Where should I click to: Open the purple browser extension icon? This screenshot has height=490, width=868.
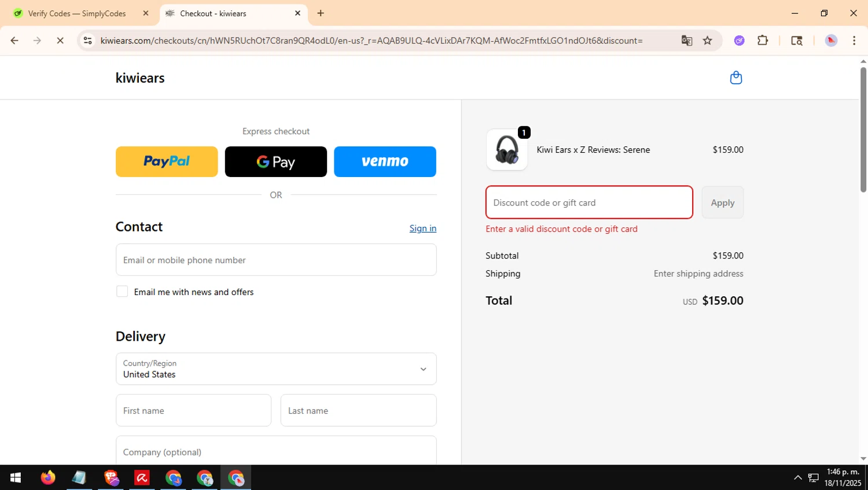click(739, 40)
